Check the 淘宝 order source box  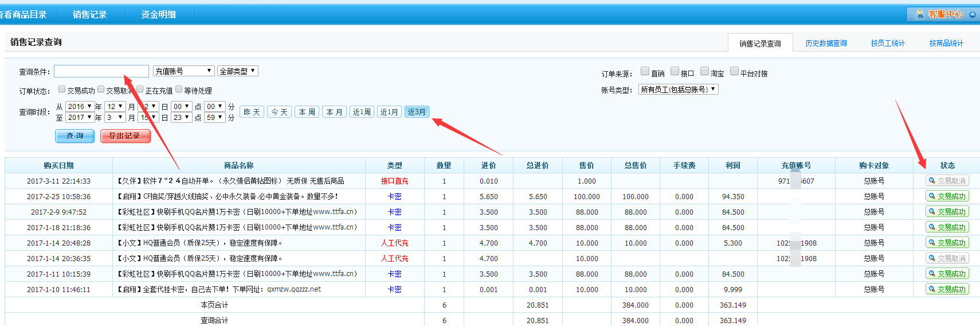[704, 71]
